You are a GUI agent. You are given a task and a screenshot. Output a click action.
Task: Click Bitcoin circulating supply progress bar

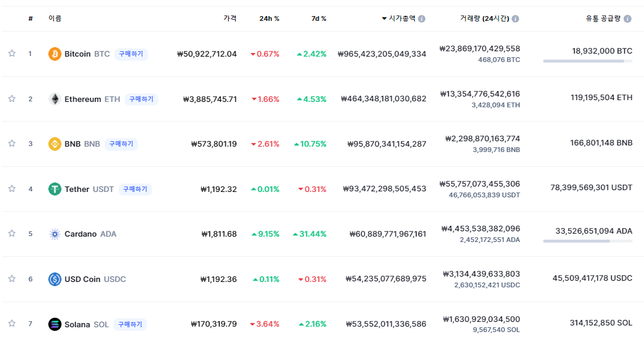pyautogui.click(x=588, y=61)
